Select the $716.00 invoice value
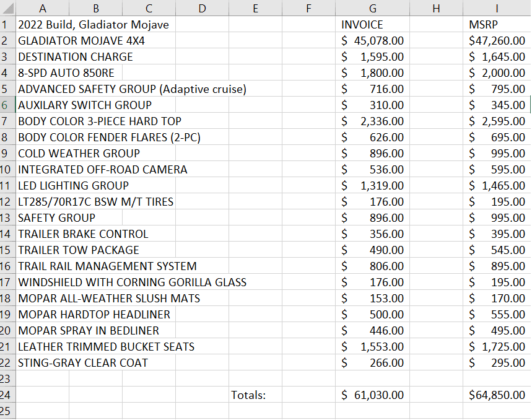 (373, 89)
